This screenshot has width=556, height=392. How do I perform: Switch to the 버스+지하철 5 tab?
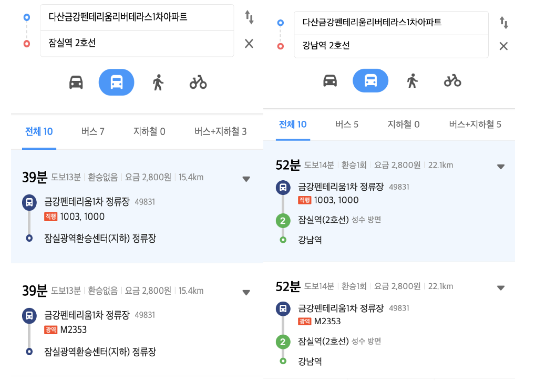pos(475,125)
